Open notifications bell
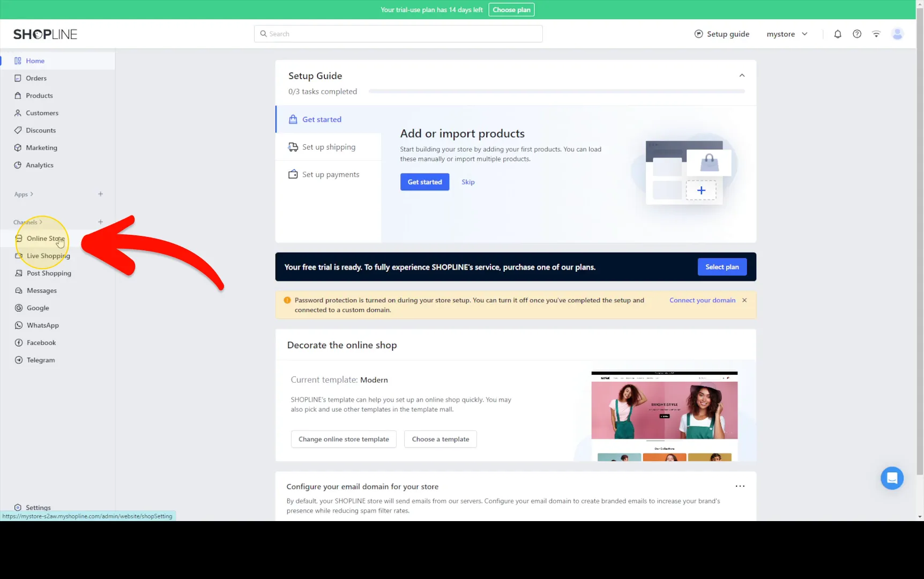Screen dimensions: 924x579 tap(838, 34)
